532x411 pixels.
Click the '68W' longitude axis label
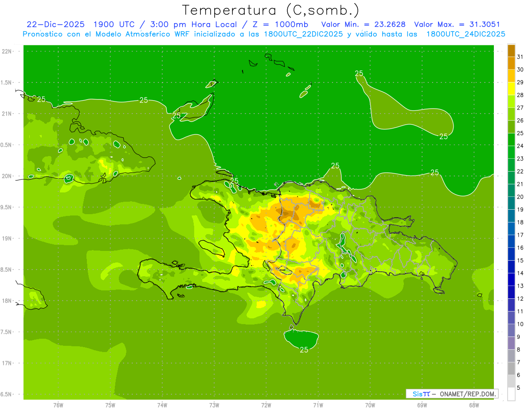point(474,405)
